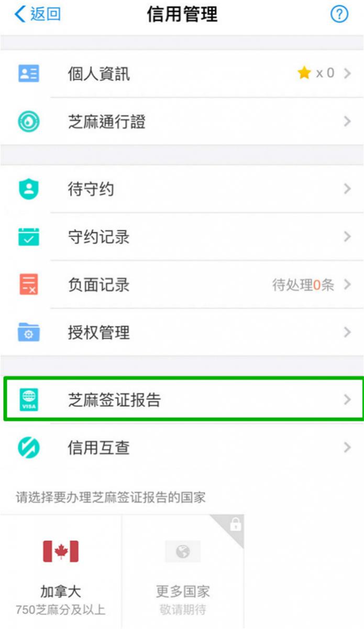Tap the help question mark icon

339,15
